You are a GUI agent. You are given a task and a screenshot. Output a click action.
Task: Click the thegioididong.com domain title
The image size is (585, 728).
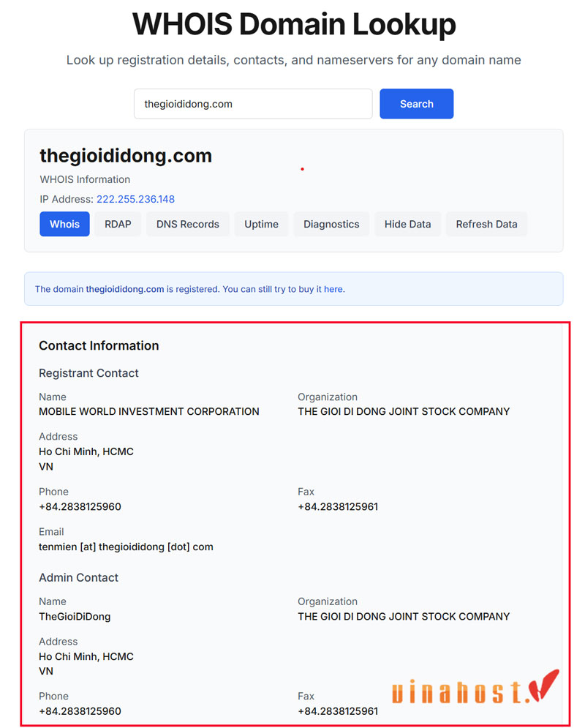pos(126,156)
